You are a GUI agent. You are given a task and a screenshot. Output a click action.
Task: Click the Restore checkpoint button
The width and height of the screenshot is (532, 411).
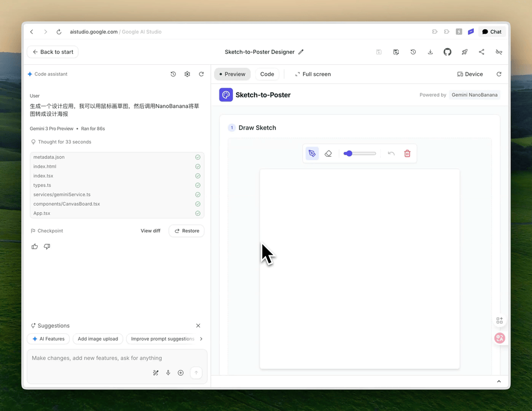(186, 231)
